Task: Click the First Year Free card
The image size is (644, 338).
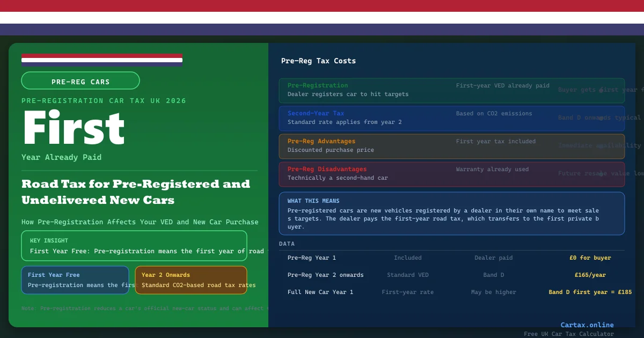Action: tap(75, 280)
